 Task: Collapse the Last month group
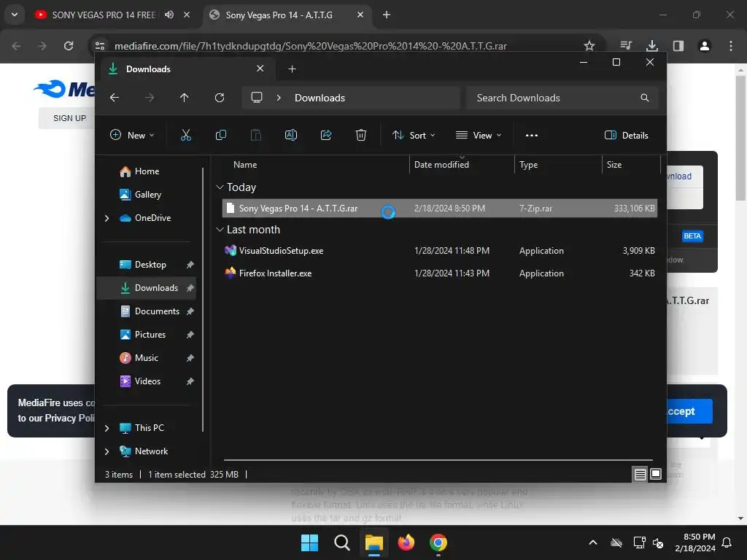point(220,230)
